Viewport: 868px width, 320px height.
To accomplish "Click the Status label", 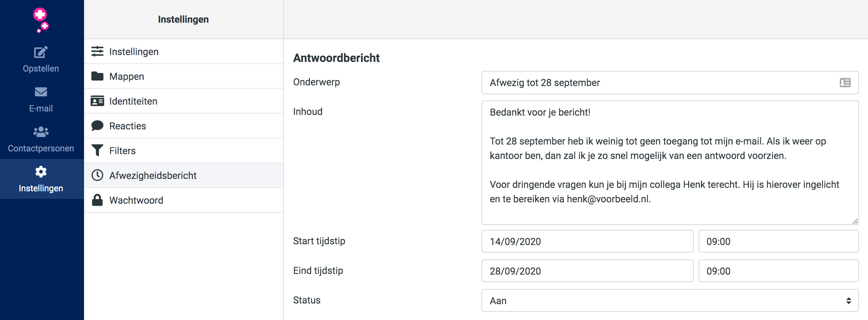I will 307,300.
